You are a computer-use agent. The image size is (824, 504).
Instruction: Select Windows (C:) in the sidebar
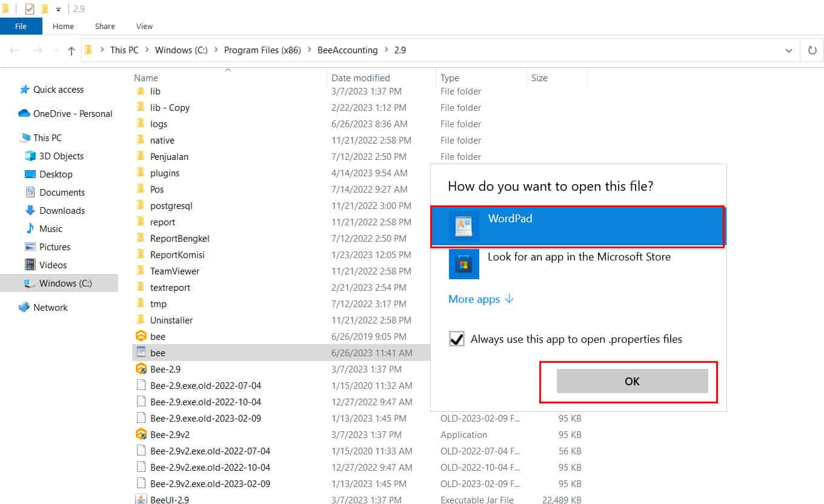pos(59,283)
